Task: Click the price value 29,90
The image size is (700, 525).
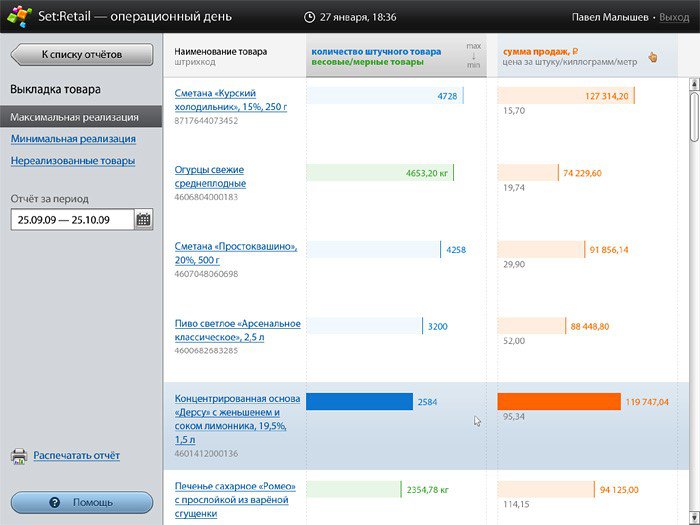Action: (514, 264)
